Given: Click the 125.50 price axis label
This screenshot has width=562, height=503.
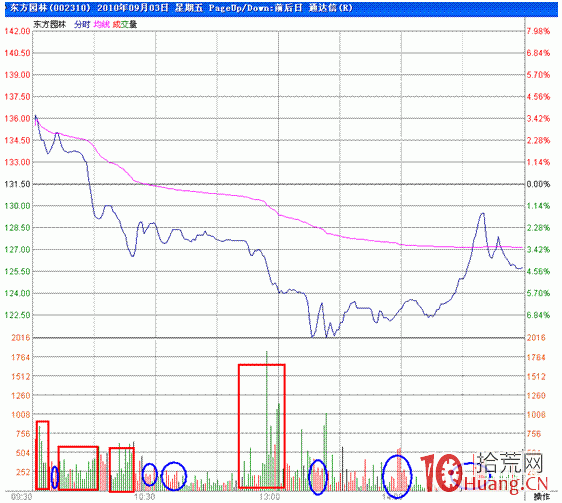Looking at the screenshot, I should 17,272.
